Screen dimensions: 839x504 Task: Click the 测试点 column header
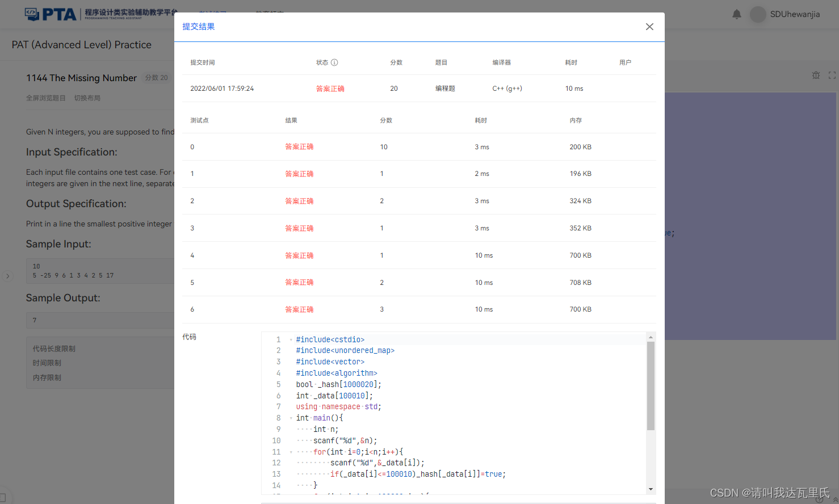point(199,120)
